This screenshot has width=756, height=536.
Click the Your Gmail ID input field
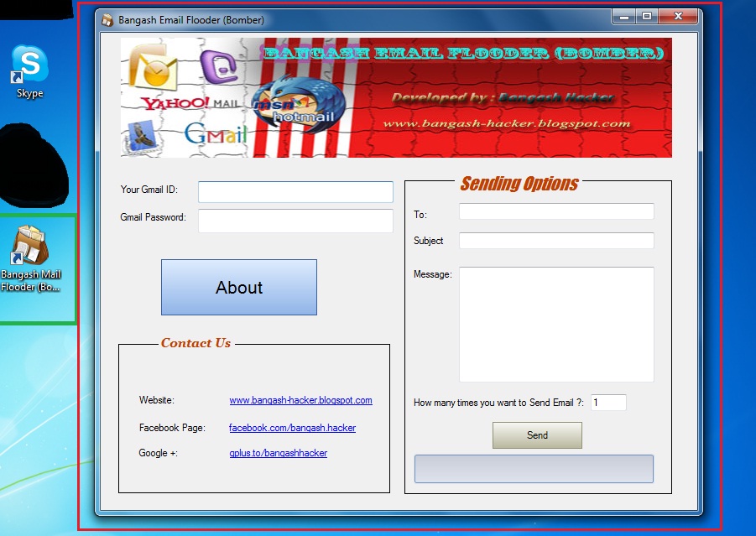coord(295,191)
